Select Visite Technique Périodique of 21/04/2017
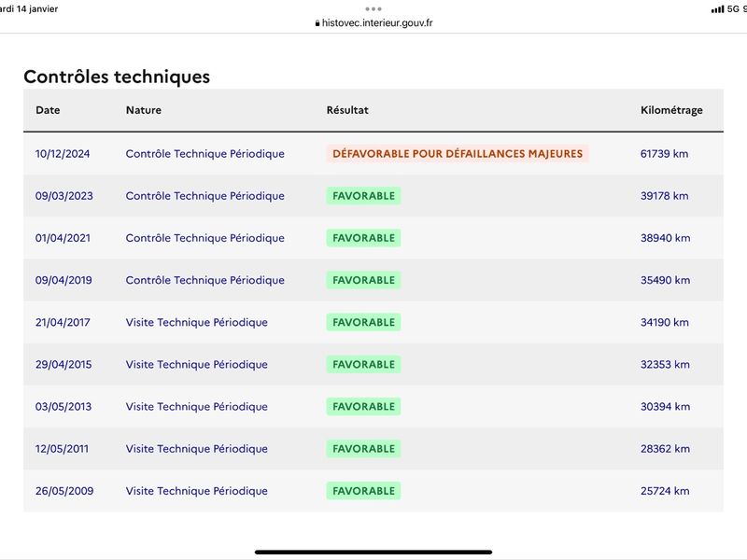 point(196,322)
